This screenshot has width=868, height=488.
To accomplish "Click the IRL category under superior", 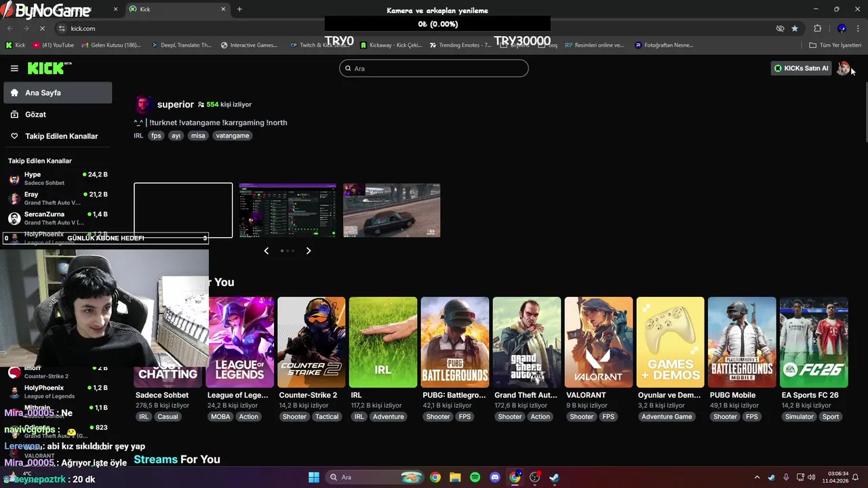I will point(138,136).
